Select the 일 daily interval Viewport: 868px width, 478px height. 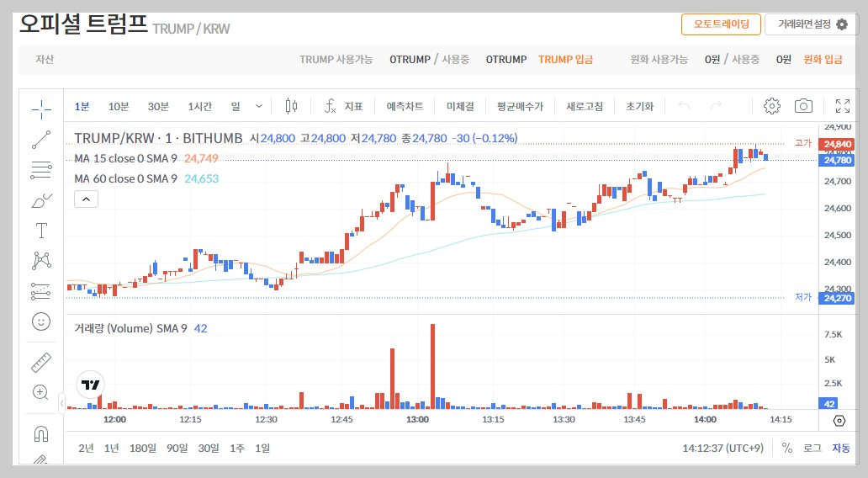click(x=236, y=106)
